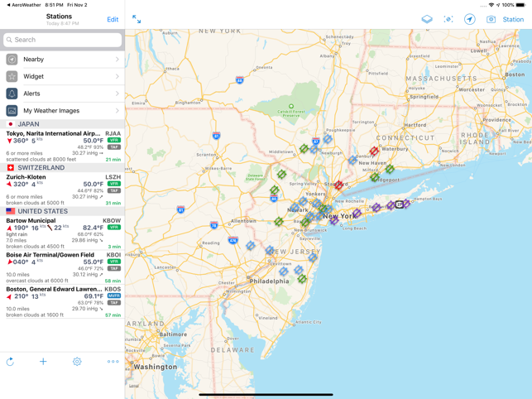Select blue station marker near Reading

tap(251, 246)
